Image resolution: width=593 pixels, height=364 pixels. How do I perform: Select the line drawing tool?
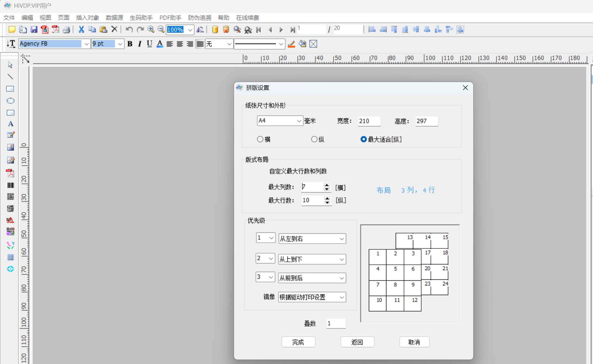(10, 77)
